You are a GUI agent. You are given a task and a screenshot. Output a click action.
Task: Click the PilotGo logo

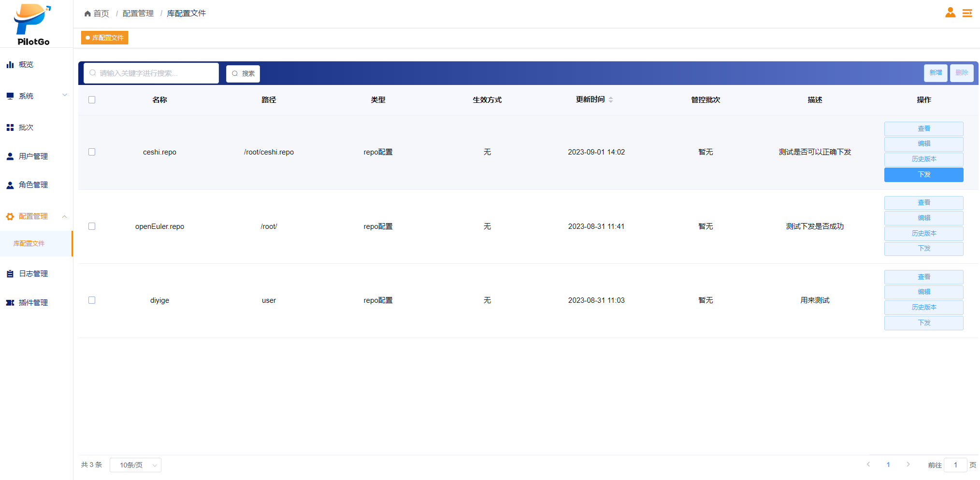(33, 24)
